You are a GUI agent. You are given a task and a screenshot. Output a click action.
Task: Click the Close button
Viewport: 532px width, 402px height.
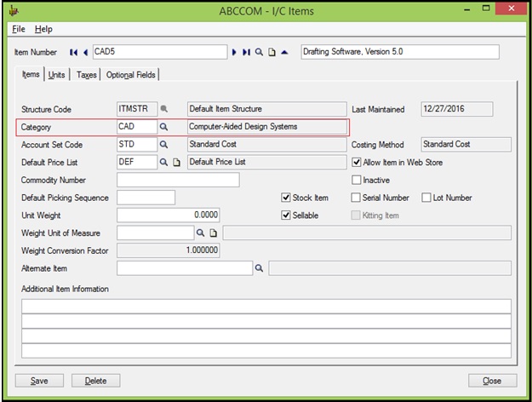pyautogui.click(x=492, y=381)
